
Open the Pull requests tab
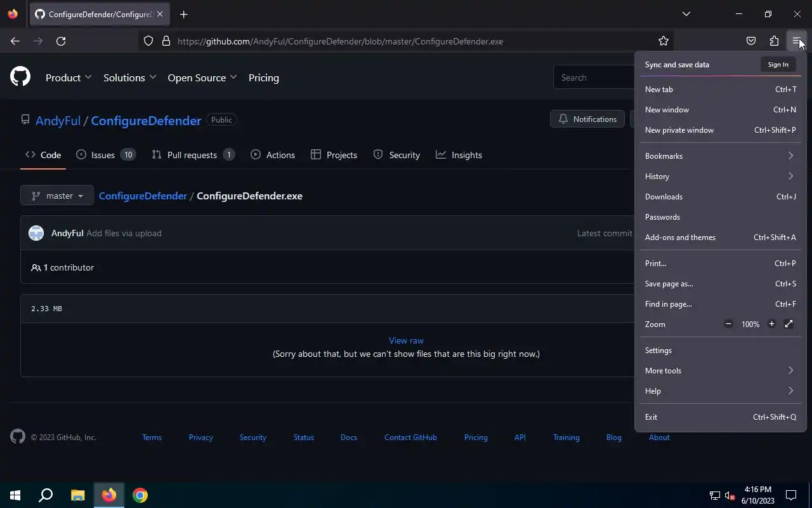(193, 155)
